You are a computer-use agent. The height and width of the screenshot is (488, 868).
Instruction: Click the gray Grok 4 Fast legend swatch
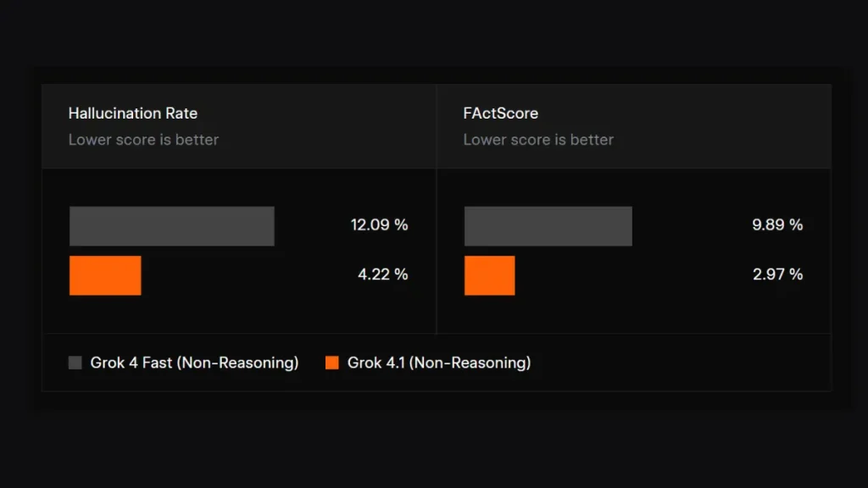pyautogui.click(x=75, y=363)
